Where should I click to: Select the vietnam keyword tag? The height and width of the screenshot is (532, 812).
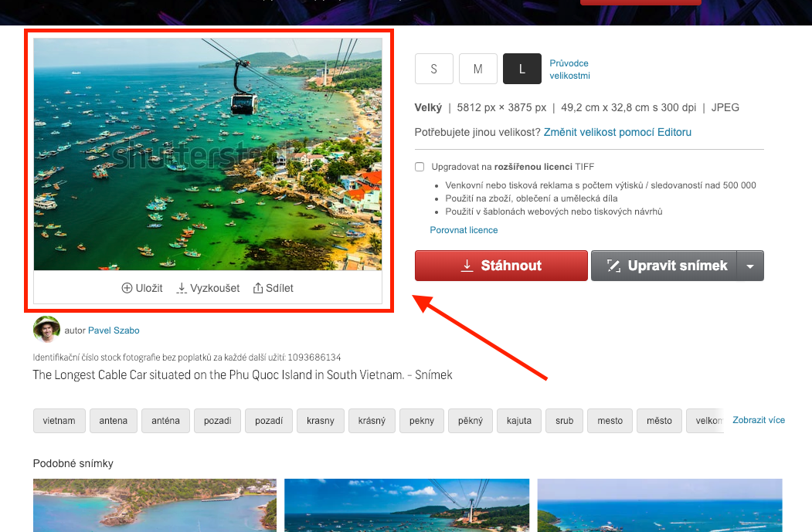pos(59,421)
